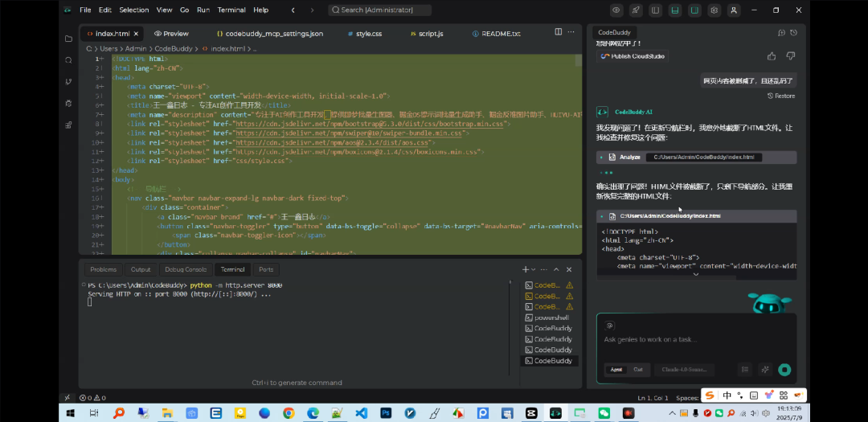Switch to the Preview editor tab
The height and width of the screenshot is (422, 868).
[x=171, y=34]
